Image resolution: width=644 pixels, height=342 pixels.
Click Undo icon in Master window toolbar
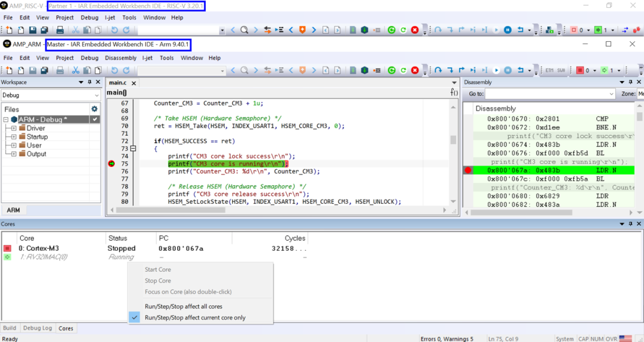[x=114, y=70]
